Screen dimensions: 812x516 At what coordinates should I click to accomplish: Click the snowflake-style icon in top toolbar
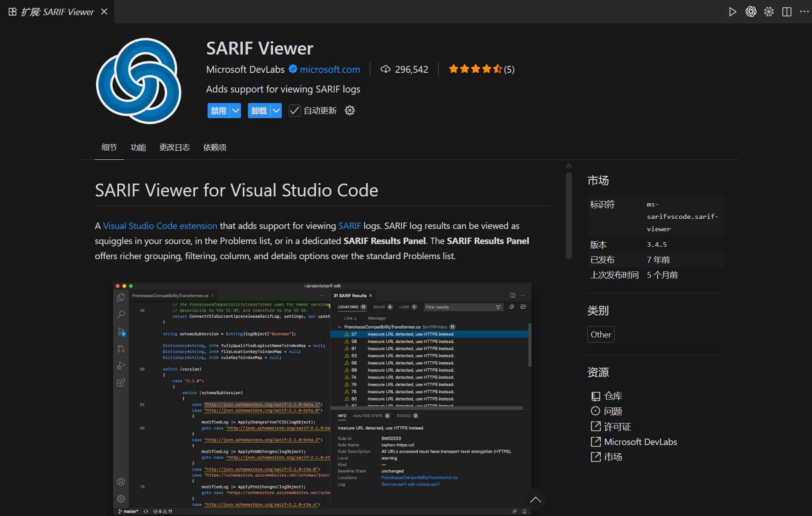click(x=769, y=12)
